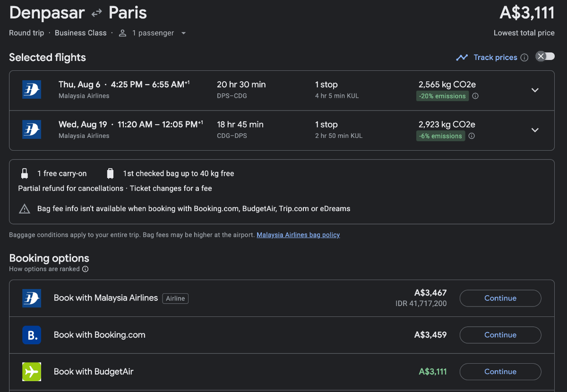Click the Booking.com logo icon

(x=32, y=335)
